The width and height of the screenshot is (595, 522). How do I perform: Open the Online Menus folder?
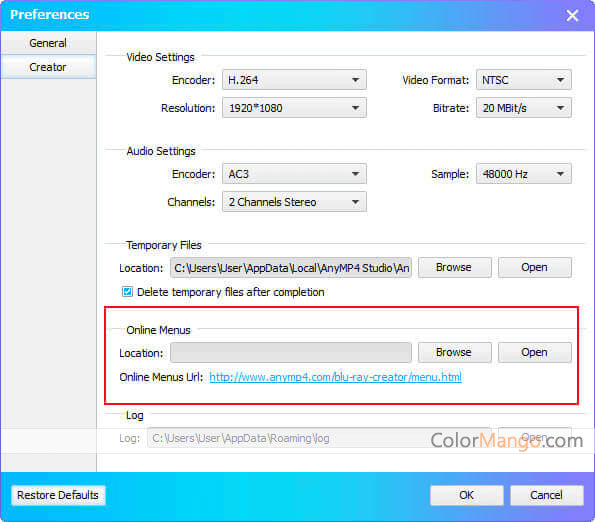click(x=534, y=352)
